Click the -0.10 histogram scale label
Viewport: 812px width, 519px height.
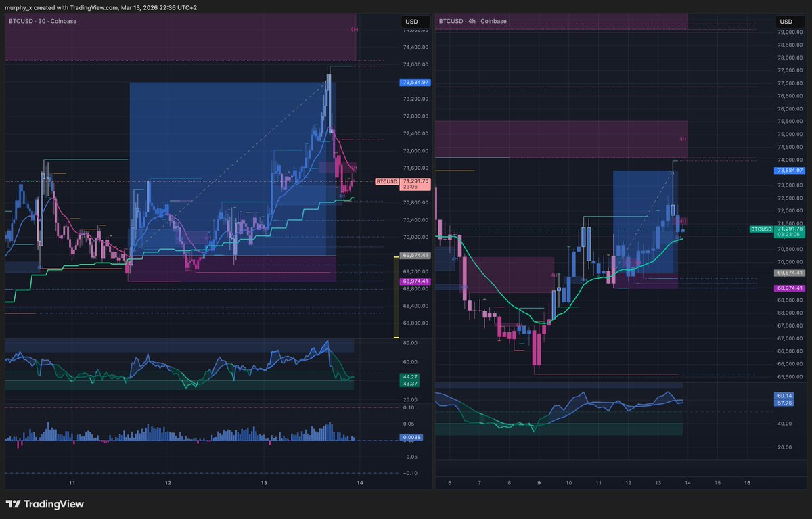click(x=409, y=473)
